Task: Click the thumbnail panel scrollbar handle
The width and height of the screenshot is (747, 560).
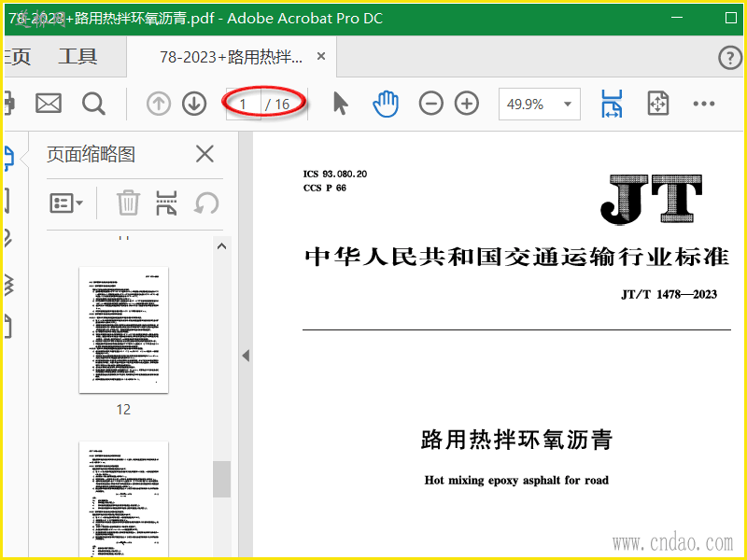Action: click(x=221, y=479)
